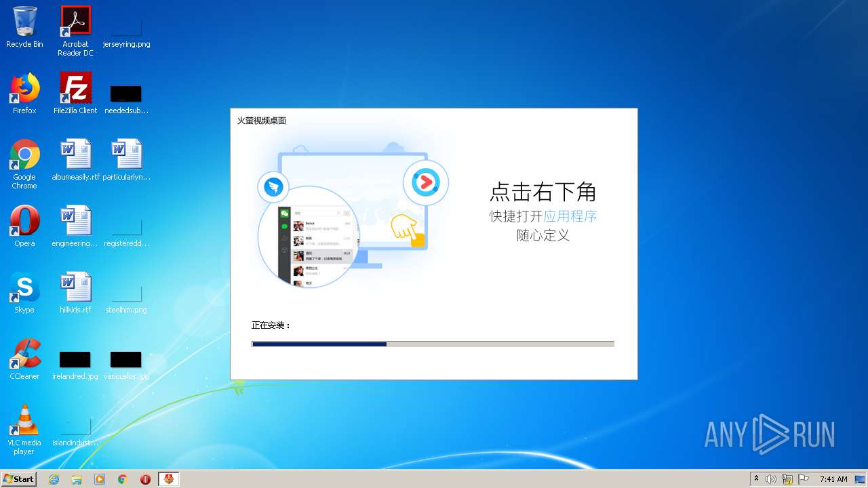Open the volume speaker tray icon
Image resolution: width=868 pixels, height=488 pixels.
click(771, 479)
